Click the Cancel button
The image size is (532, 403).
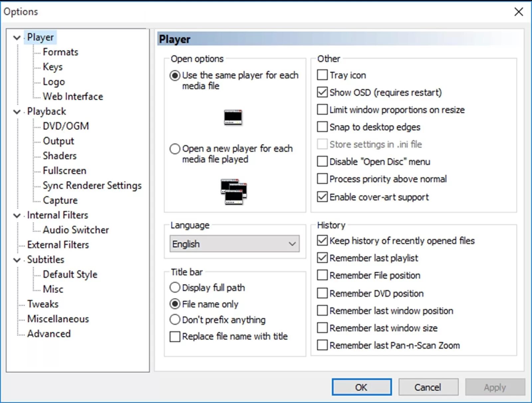point(428,387)
